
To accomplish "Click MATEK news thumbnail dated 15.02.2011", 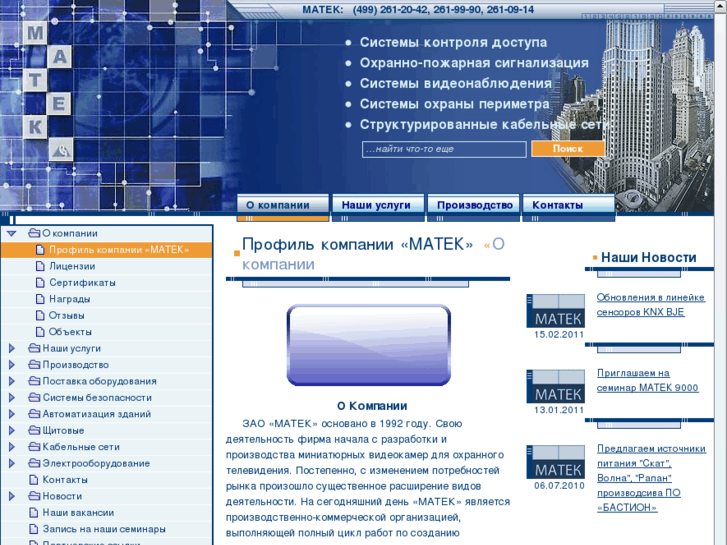I will coord(555,311).
